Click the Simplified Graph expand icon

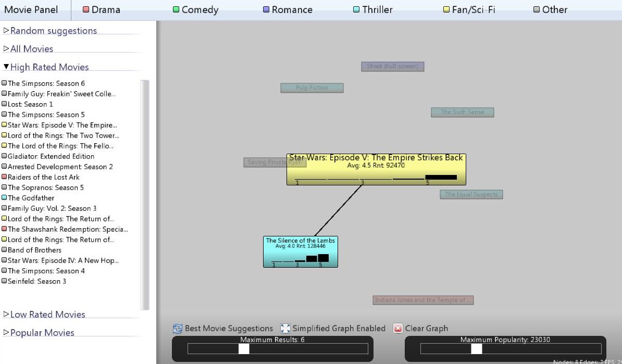[285, 328]
